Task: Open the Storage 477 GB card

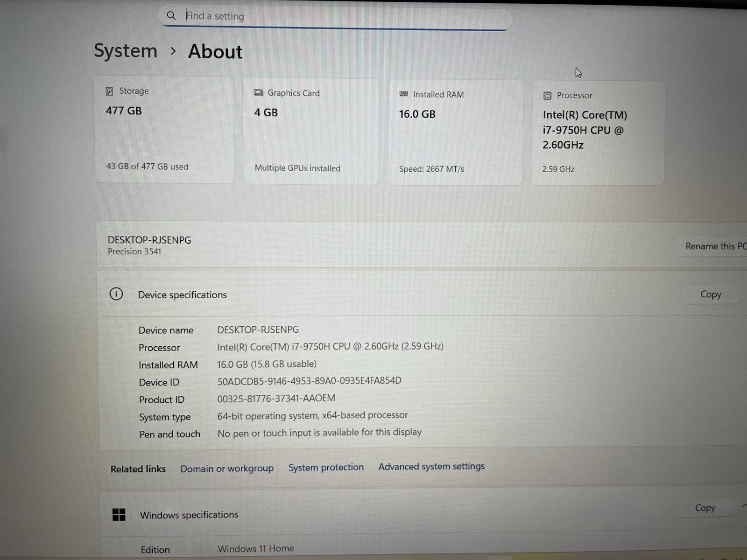Action: pos(164,130)
